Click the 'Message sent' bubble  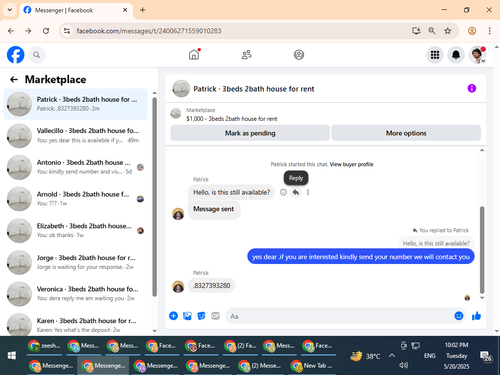[214, 209]
